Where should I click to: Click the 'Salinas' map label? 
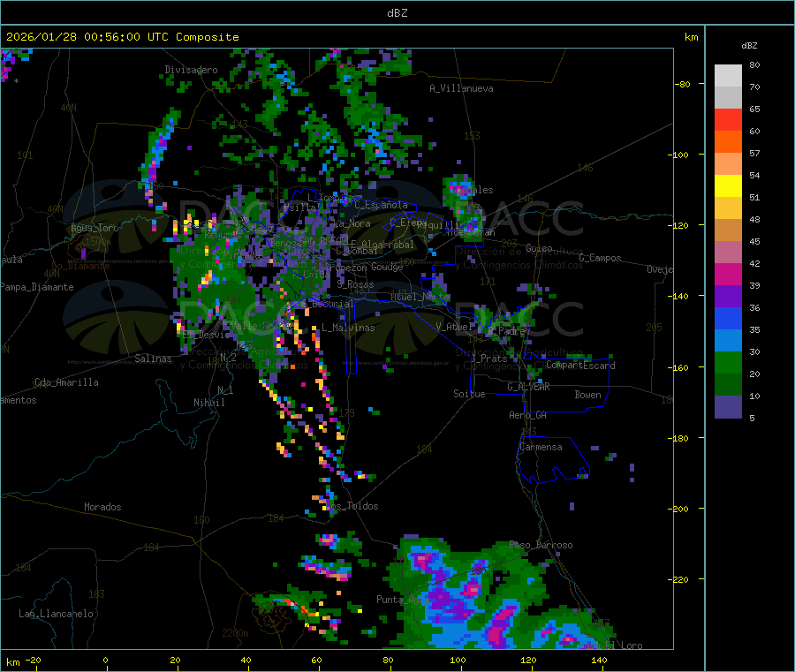coord(153,359)
